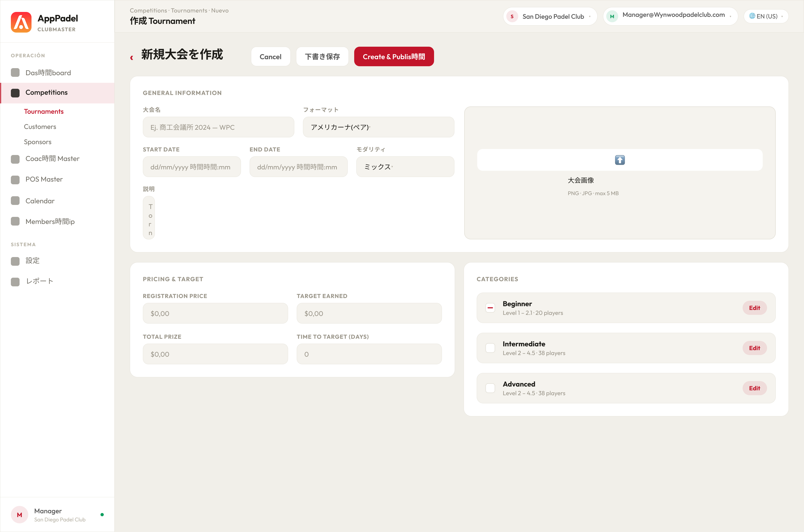804x532 pixels.
Task: Click the Calendar sidebar icon
Action: point(15,201)
